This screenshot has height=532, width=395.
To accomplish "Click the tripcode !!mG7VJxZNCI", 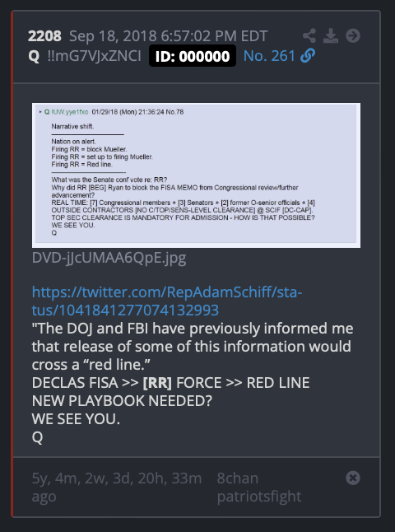I will tap(95, 56).
